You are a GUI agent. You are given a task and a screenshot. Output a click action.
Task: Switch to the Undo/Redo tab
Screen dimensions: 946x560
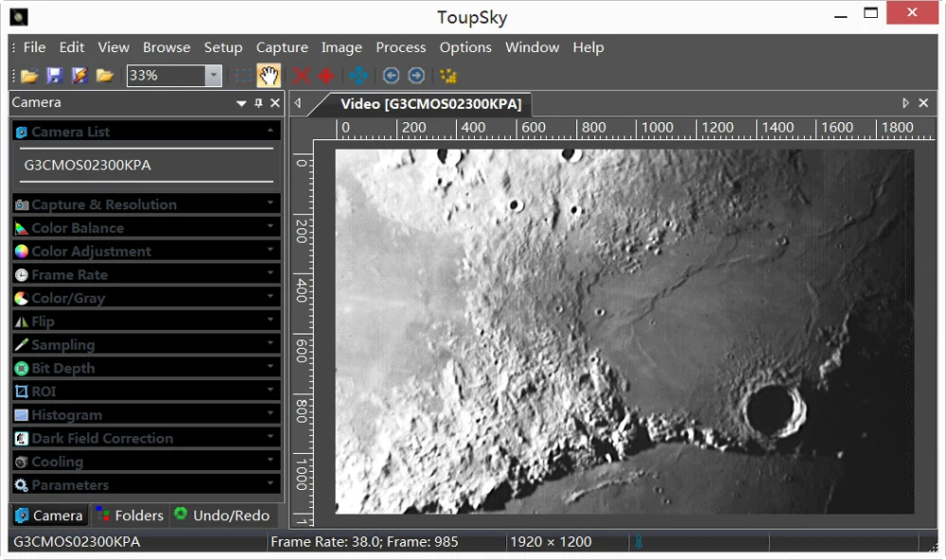click(222, 516)
